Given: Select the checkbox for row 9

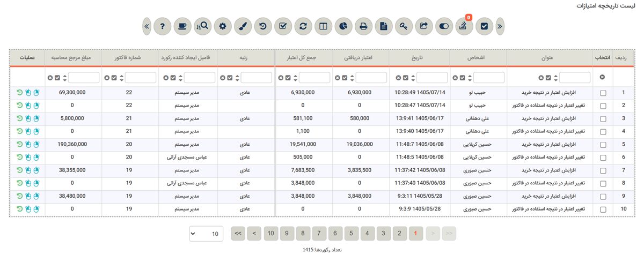Looking at the screenshot, I should (603, 196).
